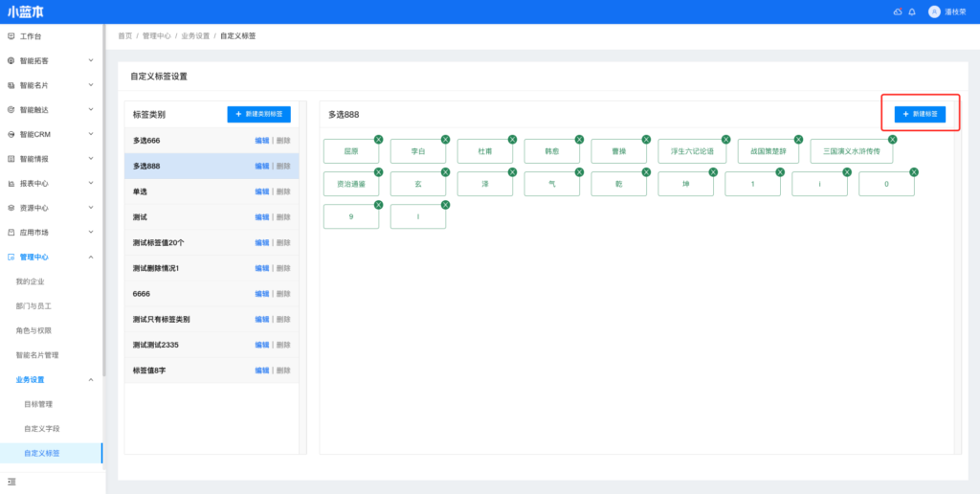Open notifications via the bell icon
The image size is (980, 494).
click(x=911, y=11)
